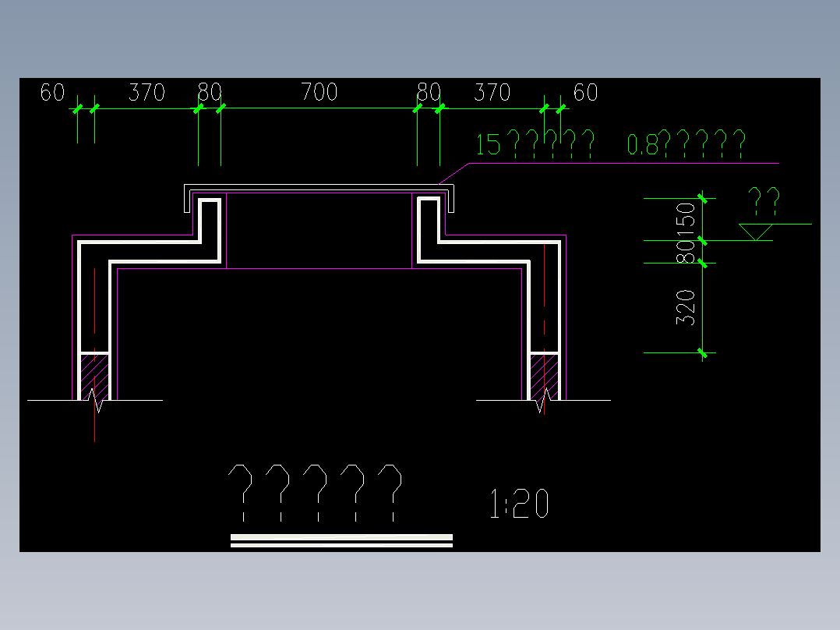Image resolution: width=840 pixels, height=630 pixels.
Task: Click the green annotation text starting with 15
Action: pyautogui.click(x=535, y=143)
